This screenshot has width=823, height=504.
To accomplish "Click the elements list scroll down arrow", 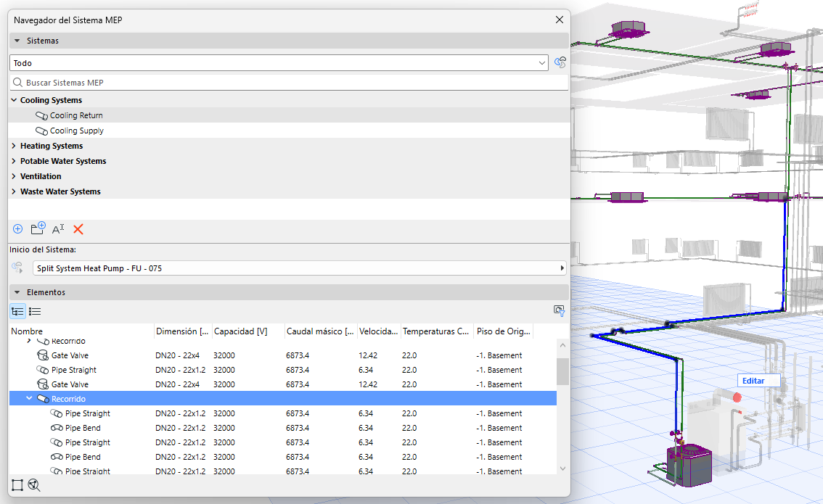I will [x=562, y=468].
